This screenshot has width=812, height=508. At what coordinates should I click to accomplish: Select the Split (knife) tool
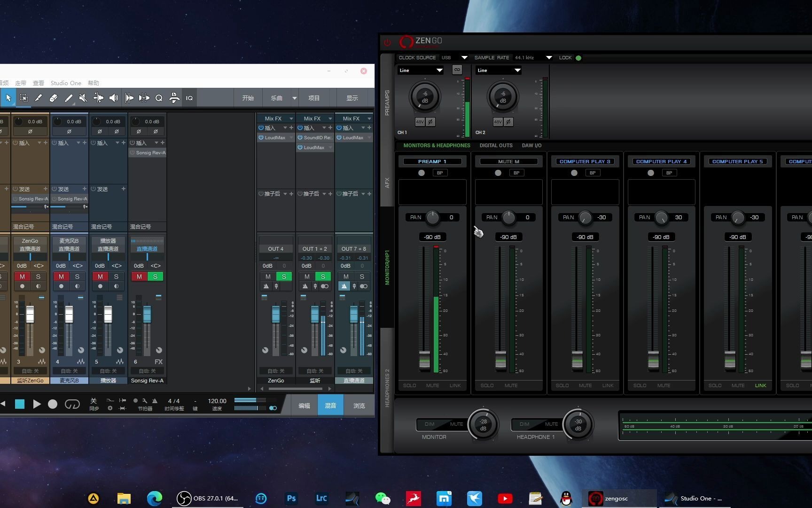click(x=39, y=98)
